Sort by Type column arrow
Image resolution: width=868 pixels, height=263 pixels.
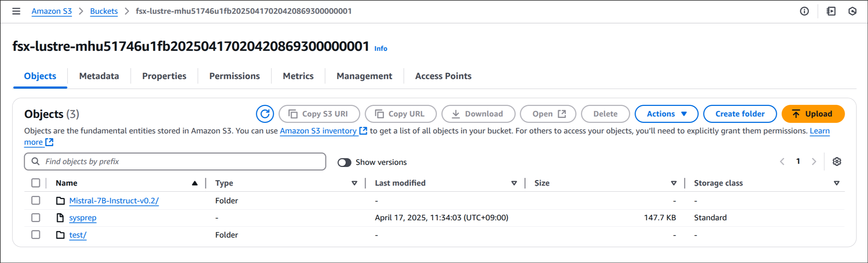pyautogui.click(x=354, y=183)
